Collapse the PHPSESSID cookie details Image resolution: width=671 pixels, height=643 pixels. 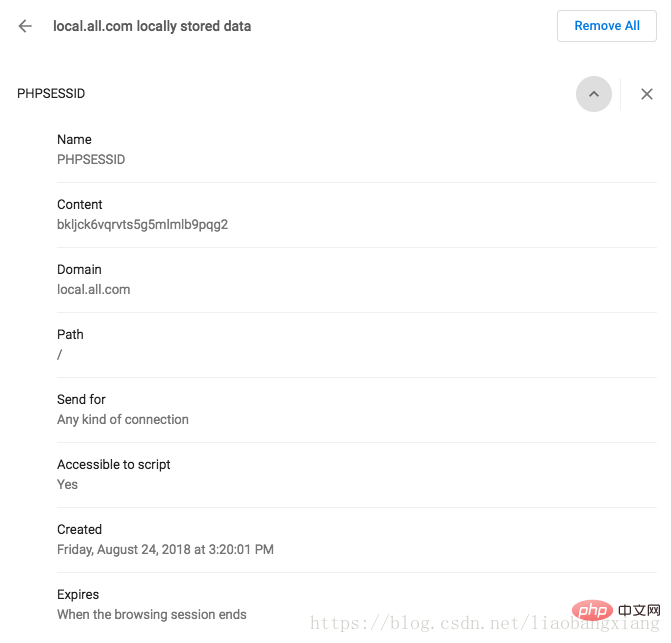point(594,94)
